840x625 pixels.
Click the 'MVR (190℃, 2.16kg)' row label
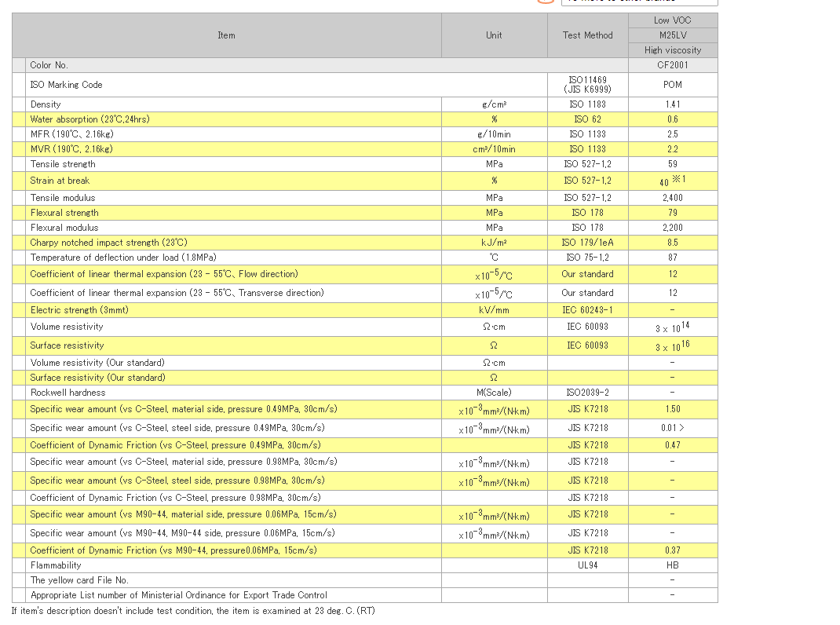[71, 149]
